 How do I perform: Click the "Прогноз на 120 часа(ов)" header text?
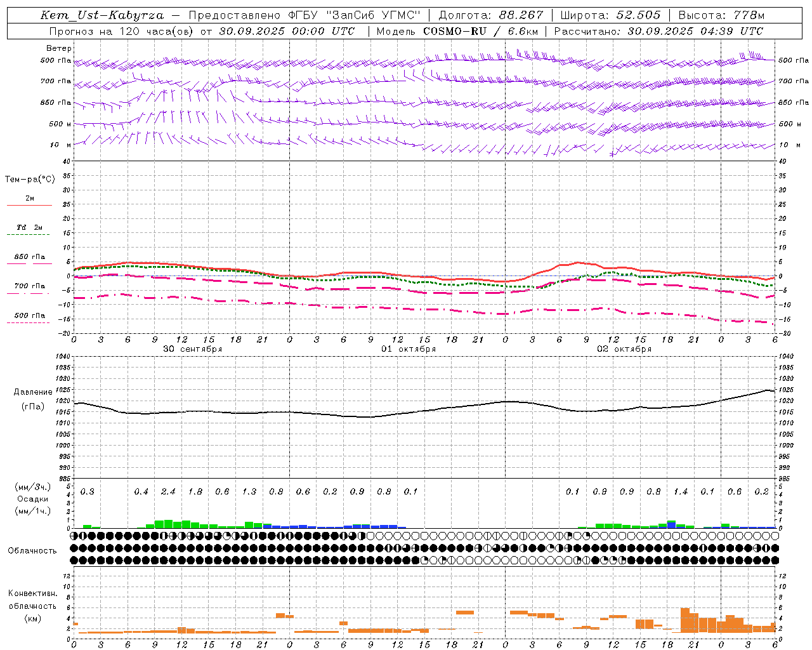[x=121, y=31]
